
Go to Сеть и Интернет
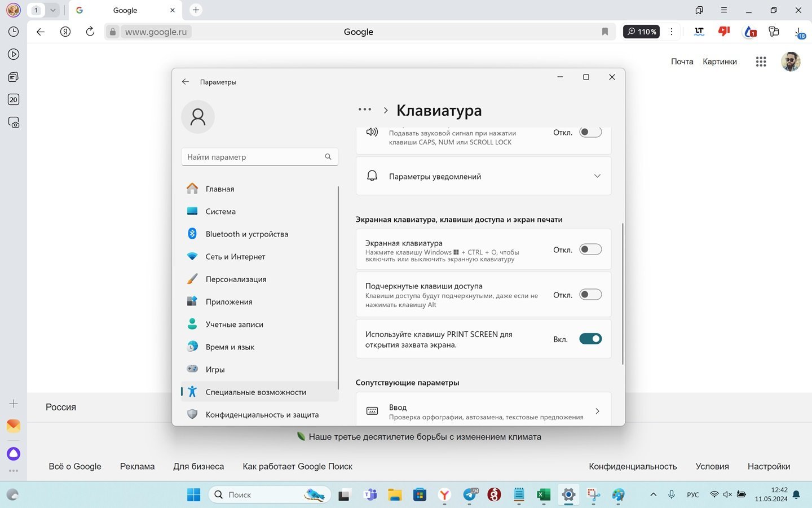click(x=259, y=257)
